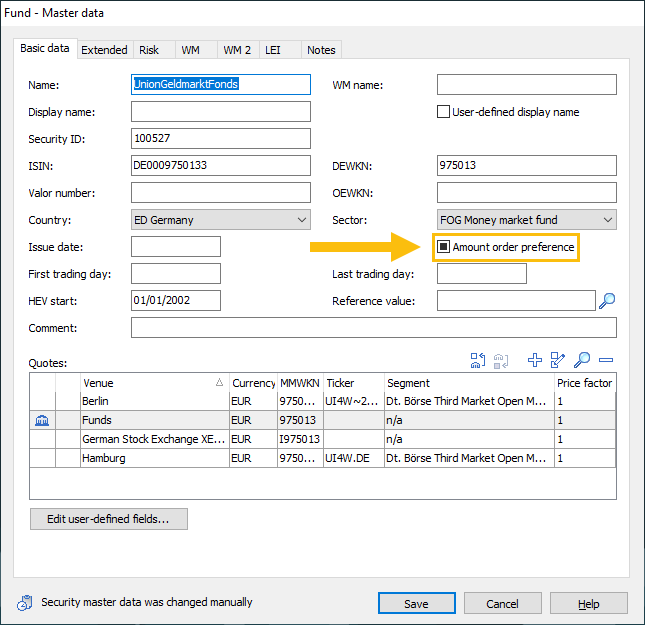Switch to the Extended tab
This screenshot has height=625, width=645.
click(104, 50)
